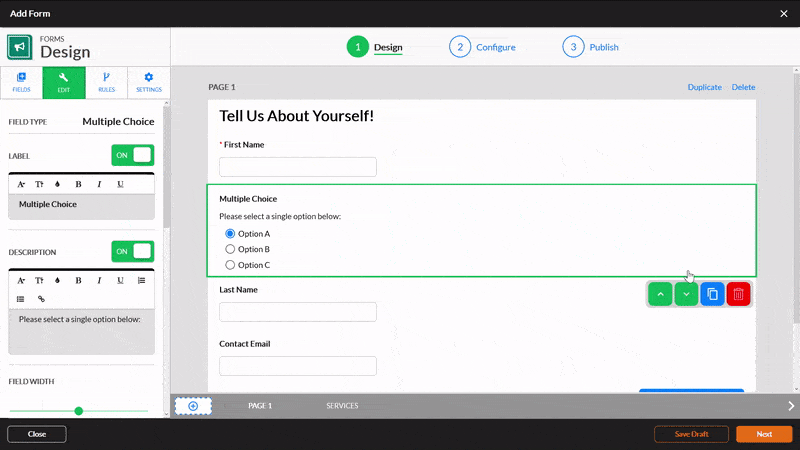Apply bold in Description toolbar
The height and width of the screenshot is (450, 800).
(x=78, y=280)
